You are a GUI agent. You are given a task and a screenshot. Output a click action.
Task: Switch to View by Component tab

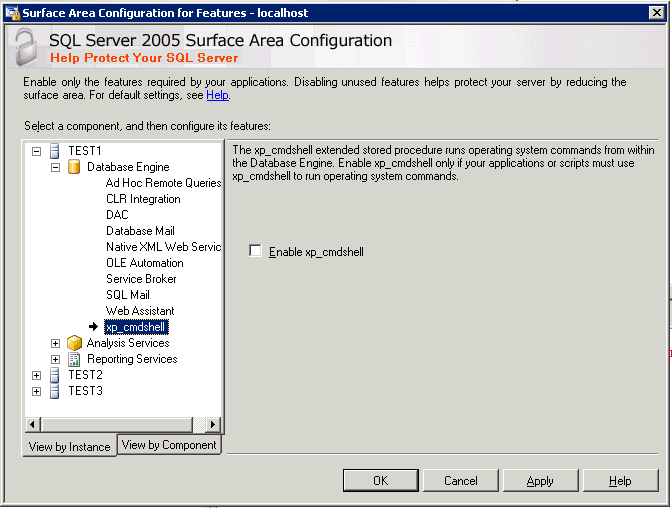(x=169, y=445)
